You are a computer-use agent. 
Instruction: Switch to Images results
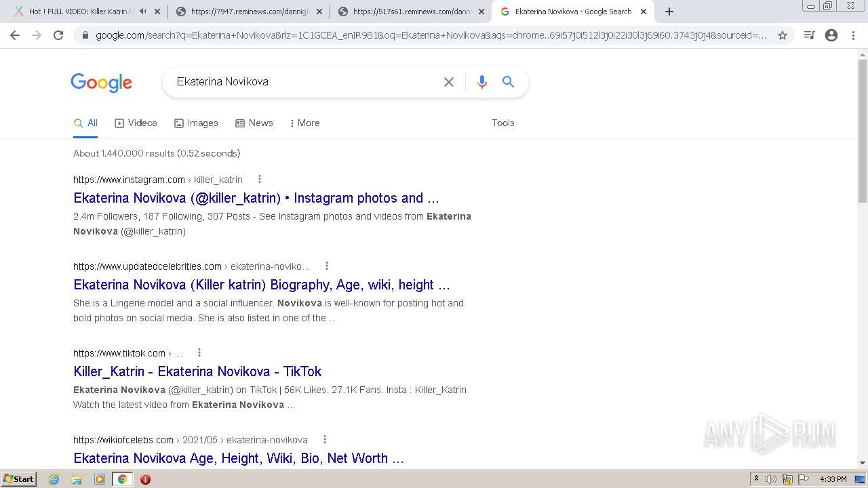[x=196, y=123]
